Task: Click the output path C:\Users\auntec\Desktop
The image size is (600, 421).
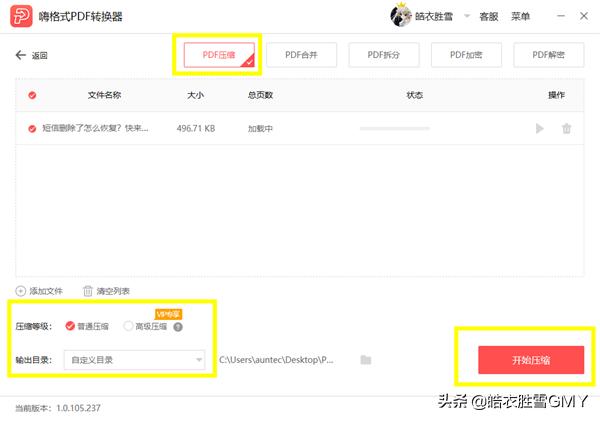Action: pyautogui.click(x=276, y=360)
